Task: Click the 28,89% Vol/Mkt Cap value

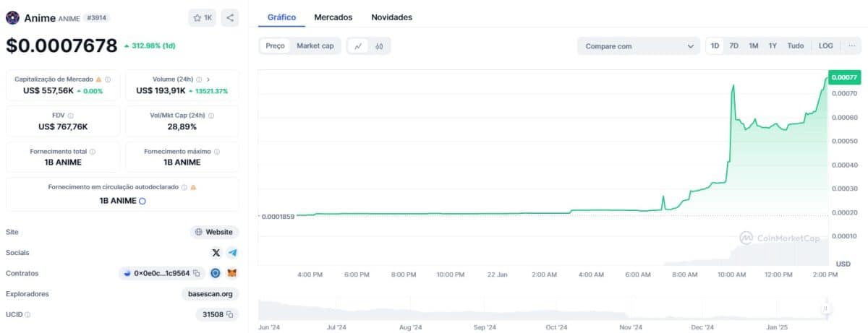Action: coord(182,126)
